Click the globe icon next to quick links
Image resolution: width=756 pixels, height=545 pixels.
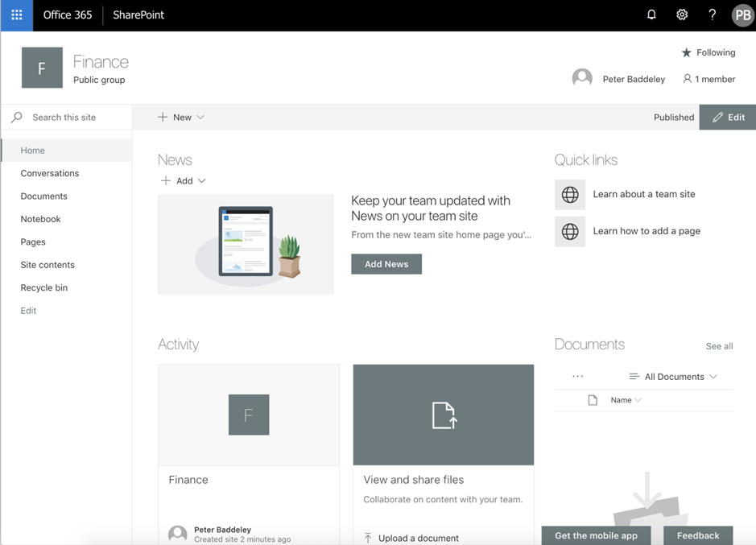(570, 195)
